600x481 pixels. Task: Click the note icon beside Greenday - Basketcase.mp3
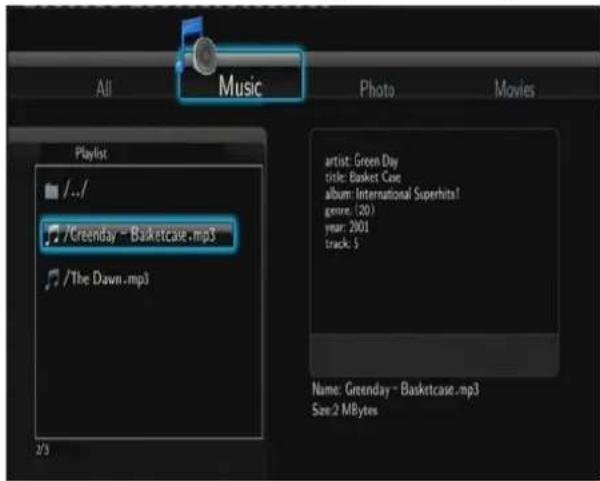click(x=52, y=235)
